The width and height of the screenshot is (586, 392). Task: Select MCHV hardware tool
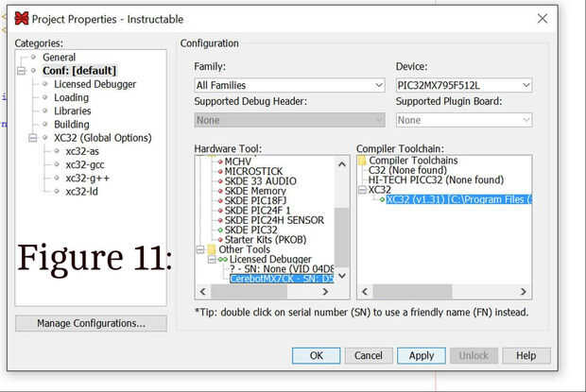[x=237, y=162]
